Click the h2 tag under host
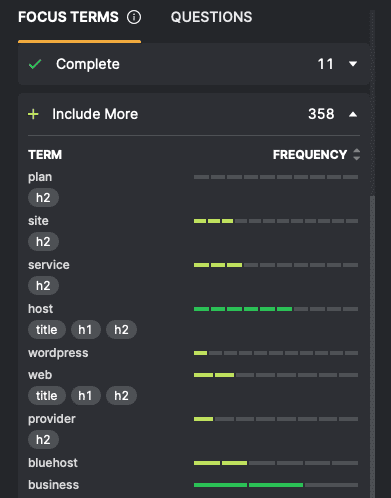 click(121, 330)
